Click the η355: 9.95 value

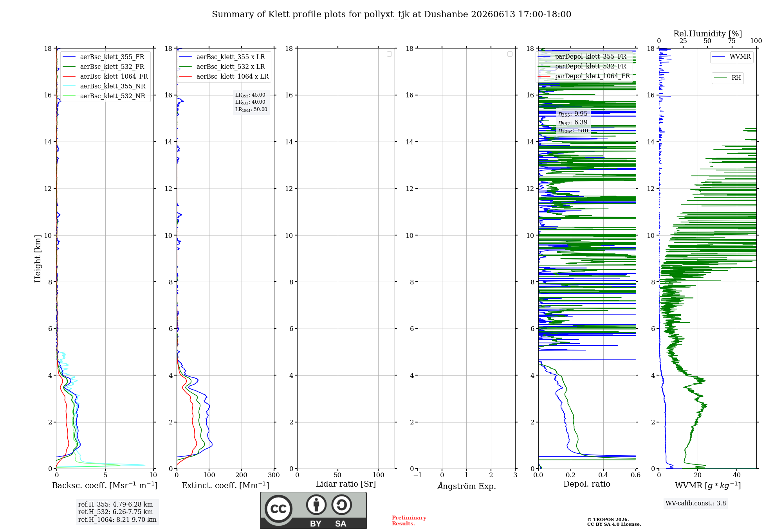coord(573,114)
